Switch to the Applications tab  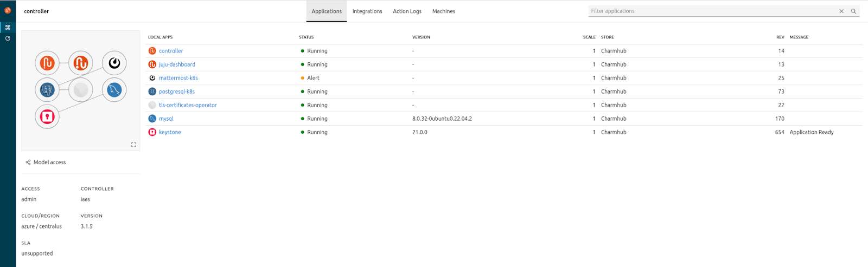click(327, 11)
